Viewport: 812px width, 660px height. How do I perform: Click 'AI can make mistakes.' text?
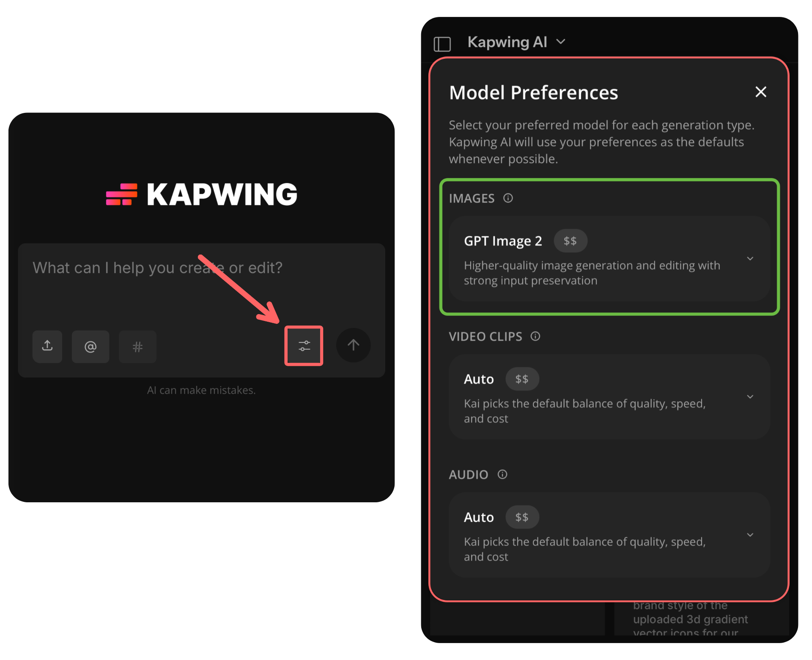coord(201,390)
